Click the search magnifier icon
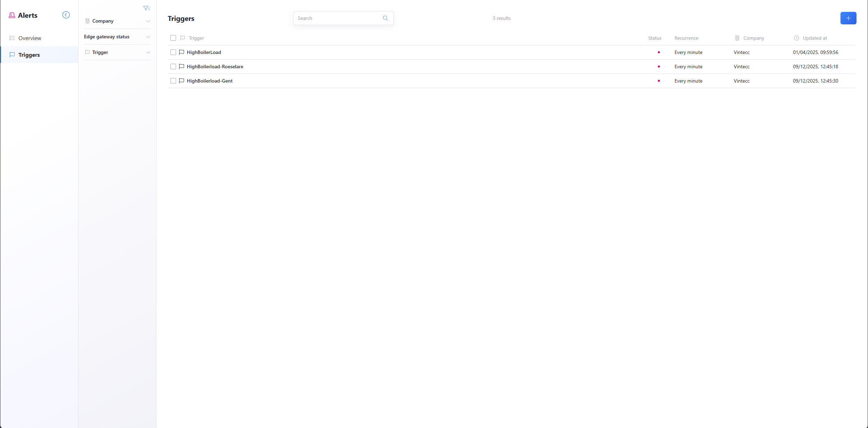868x428 pixels. click(385, 18)
